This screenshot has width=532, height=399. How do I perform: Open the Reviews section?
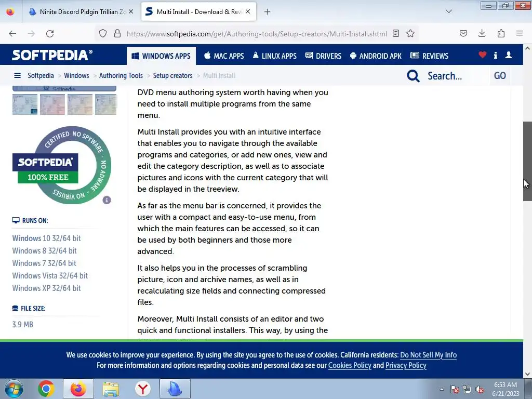(x=429, y=56)
